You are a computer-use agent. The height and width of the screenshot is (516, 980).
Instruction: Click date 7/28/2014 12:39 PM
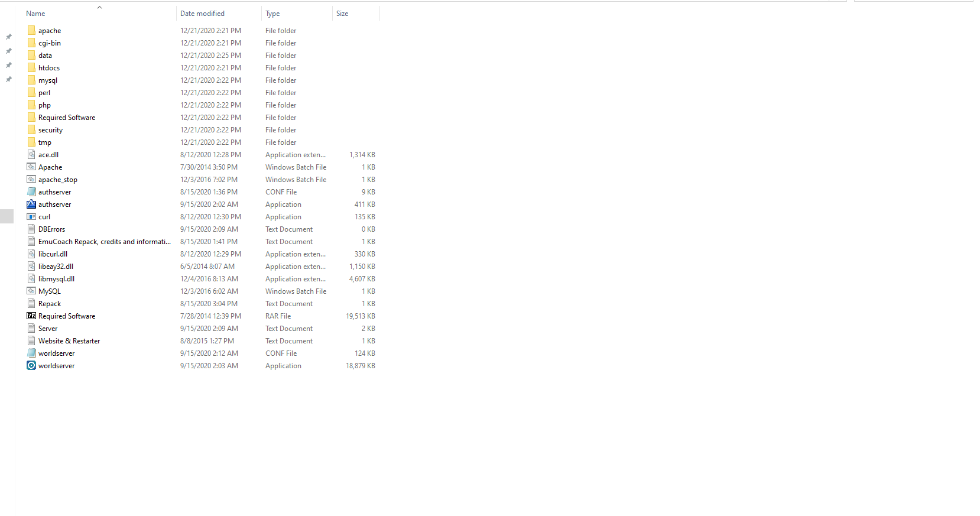[210, 316]
